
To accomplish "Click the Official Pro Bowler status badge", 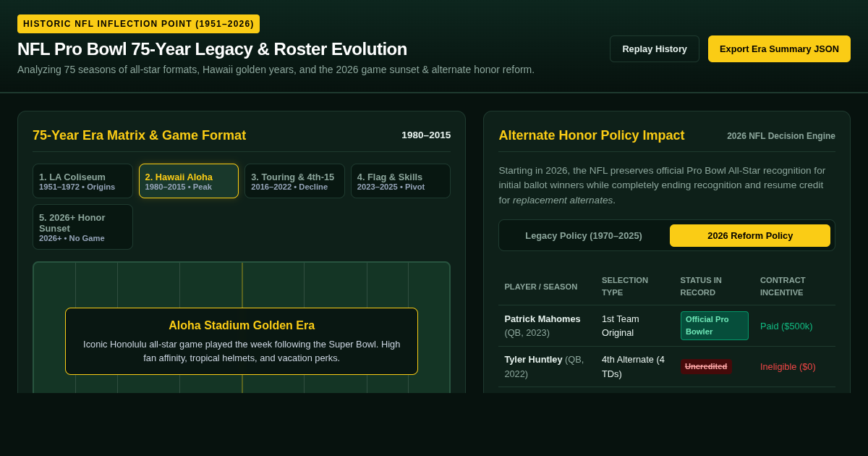I will [715, 326].
